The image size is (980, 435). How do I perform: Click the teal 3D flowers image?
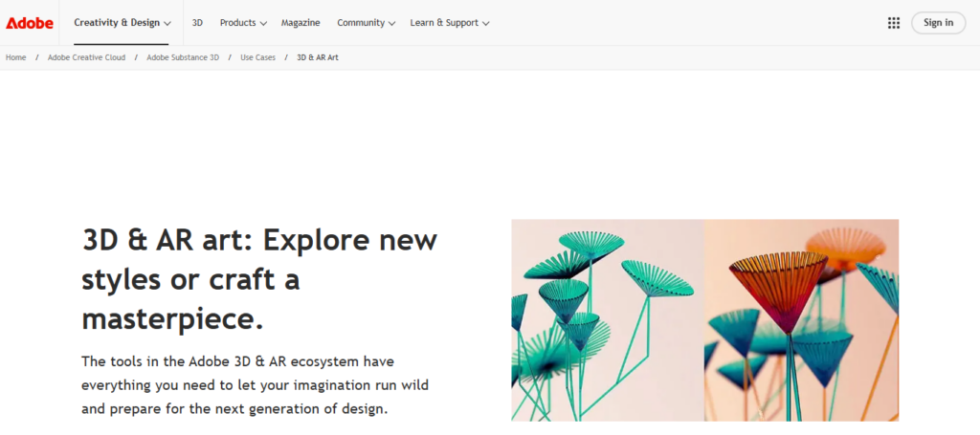click(608, 319)
